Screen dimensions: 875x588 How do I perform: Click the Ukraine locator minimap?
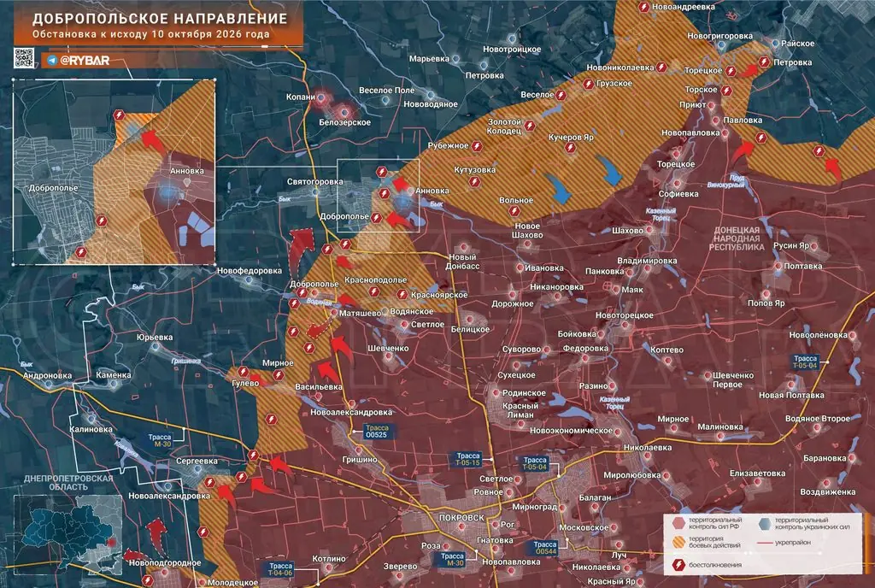point(68,534)
